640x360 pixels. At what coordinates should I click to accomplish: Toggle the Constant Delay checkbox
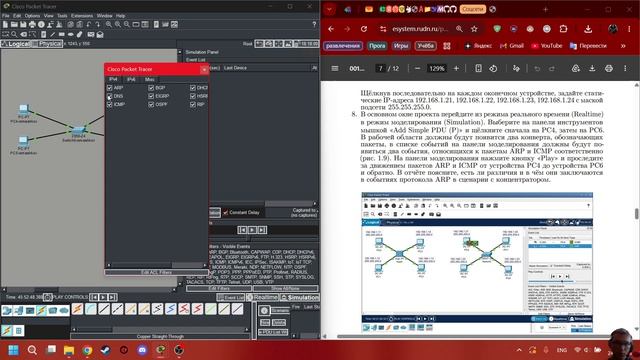225,212
